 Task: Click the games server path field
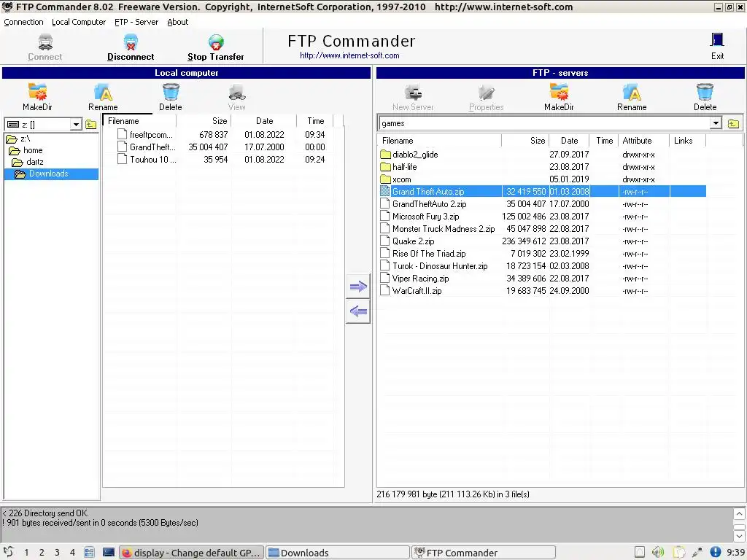[544, 123]
